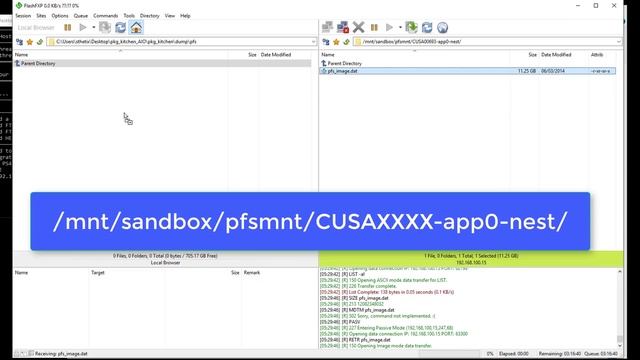Open the Session menu
The width and height of the screenshot is (640, 360).
point(23,16)
